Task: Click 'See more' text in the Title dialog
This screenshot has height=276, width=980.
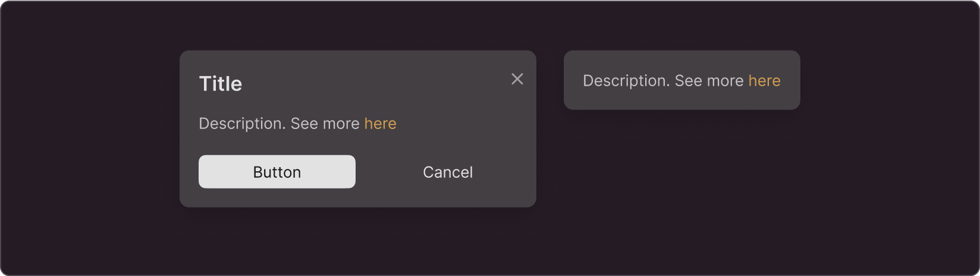Action: point(325,124)
